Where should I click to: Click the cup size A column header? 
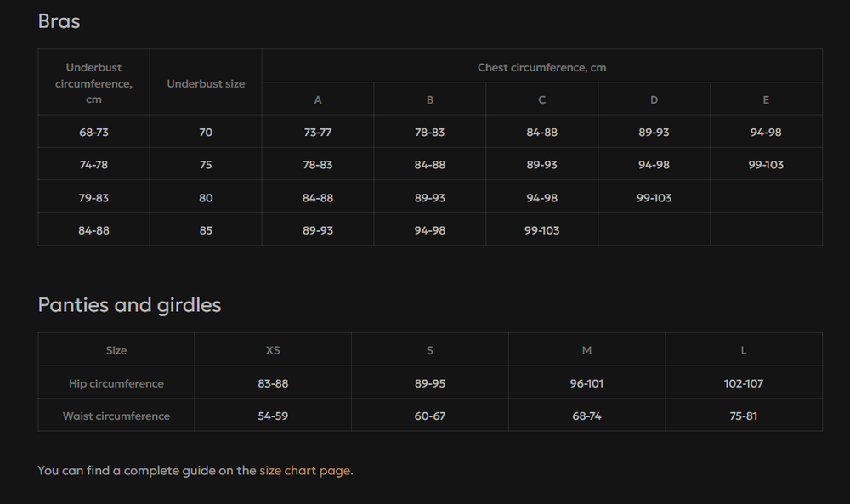click(x=318, y=99)
